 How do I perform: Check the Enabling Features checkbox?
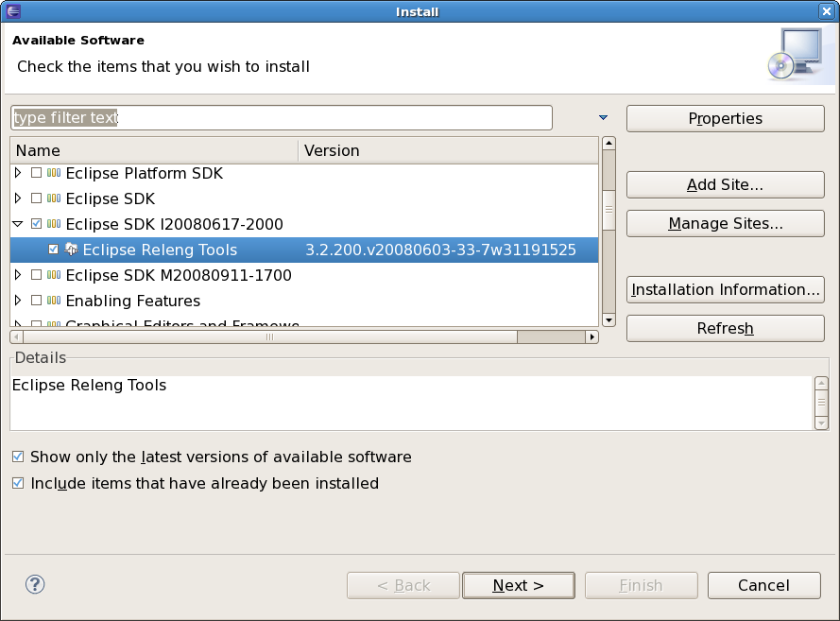point(37,301)
